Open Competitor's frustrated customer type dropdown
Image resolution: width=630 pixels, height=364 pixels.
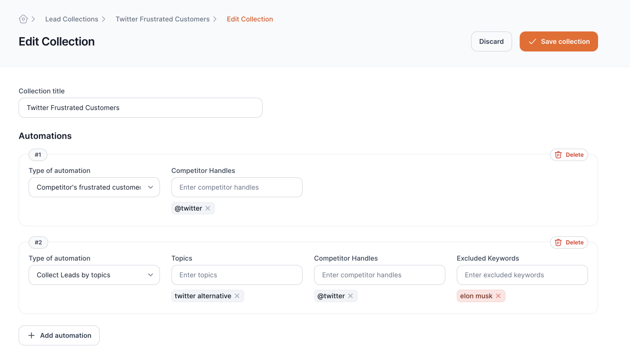click(94, 187)
